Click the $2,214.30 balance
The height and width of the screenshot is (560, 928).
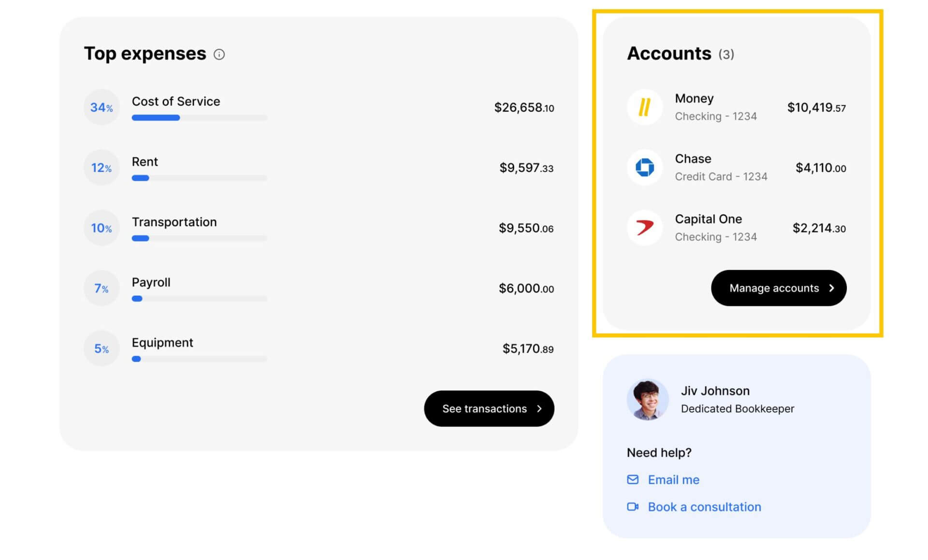pyautogui.click(x=819, y=228)
